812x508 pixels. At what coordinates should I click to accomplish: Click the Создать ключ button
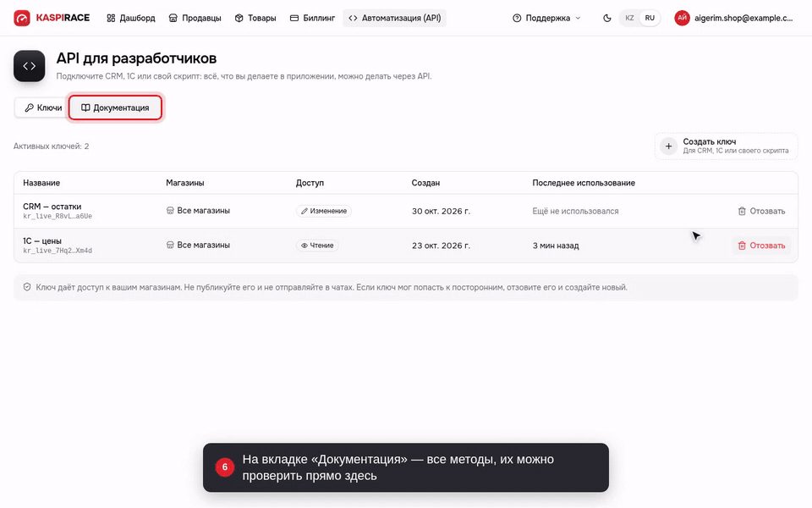click(x=726, y=146)
